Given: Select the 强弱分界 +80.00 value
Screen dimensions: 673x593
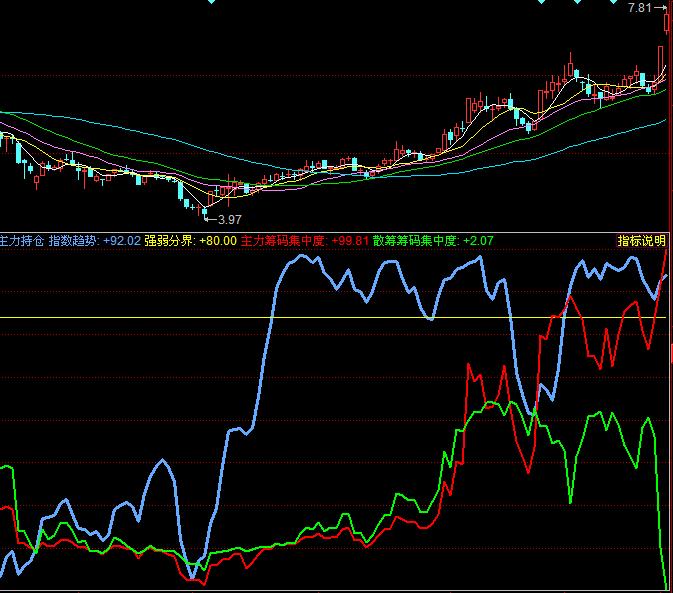Looking at the screenshot, I should pos(191,241).
